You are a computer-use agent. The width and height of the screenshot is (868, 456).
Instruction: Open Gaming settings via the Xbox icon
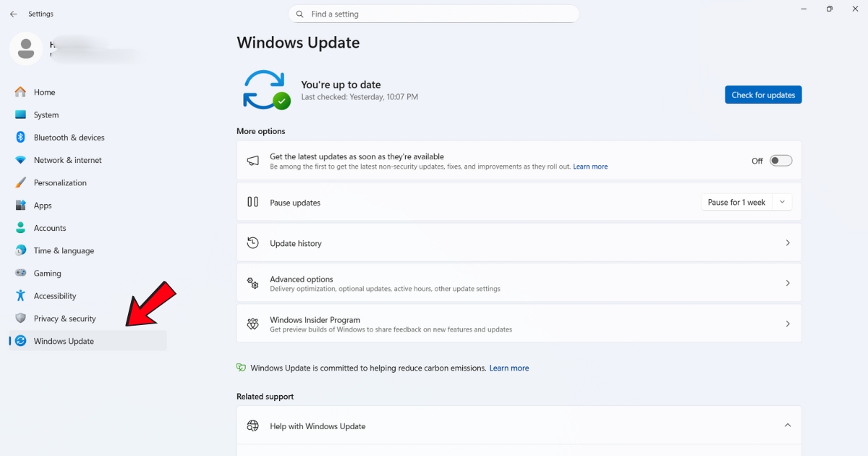pyautogui.click(x=20, y=273)
